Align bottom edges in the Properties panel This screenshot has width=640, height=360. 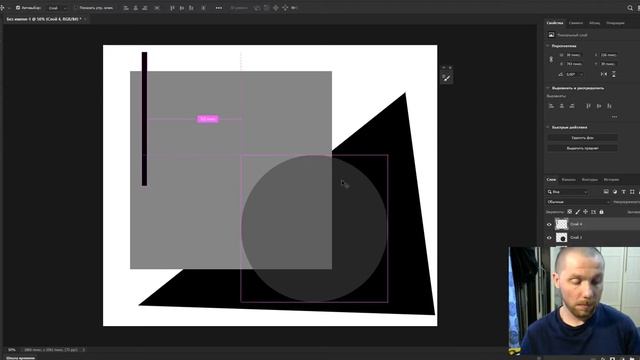point(609,106)
